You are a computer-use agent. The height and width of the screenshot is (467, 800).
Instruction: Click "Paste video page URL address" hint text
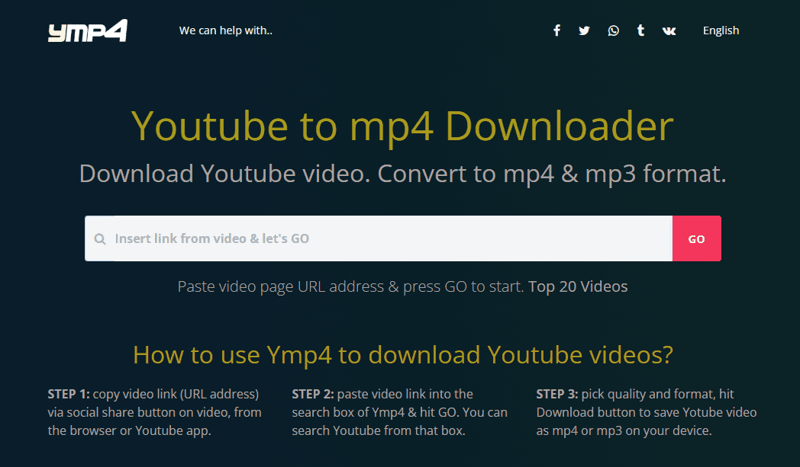coord(351,286)
